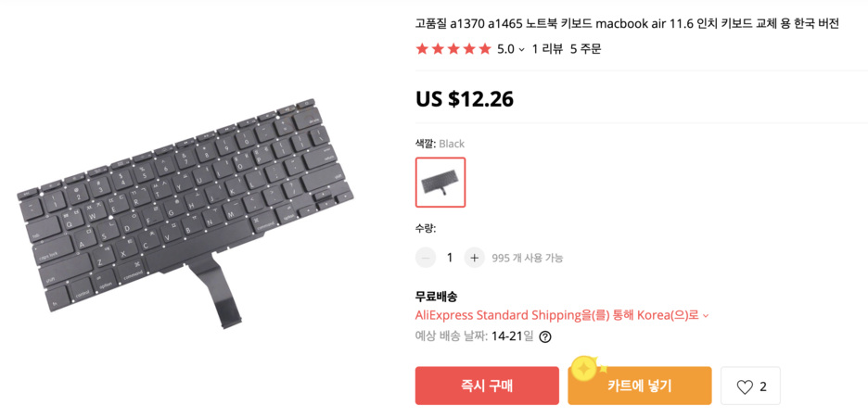Expand the AliExpress Standard Shipping chevron
This screenshot has height=418, width=868.
[x=706, y=316]
